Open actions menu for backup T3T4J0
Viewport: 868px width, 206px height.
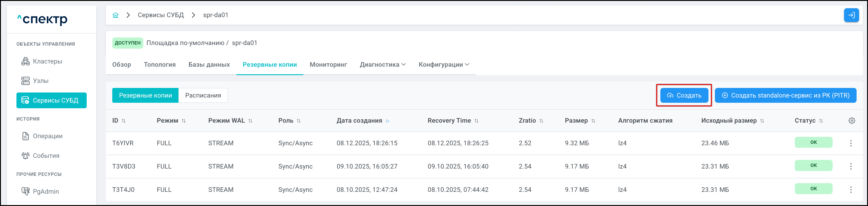click(851, 190)
